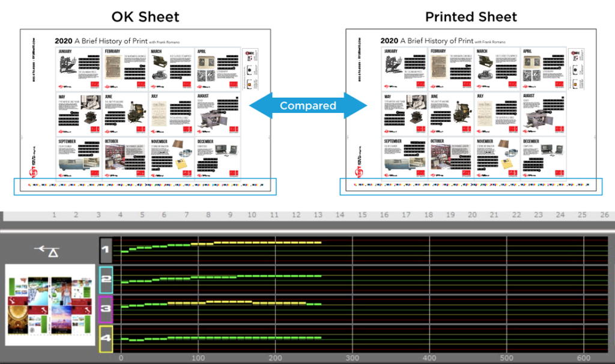
Task: Switch to the Printed Sheet view
Action: click(x=470, y=17)
